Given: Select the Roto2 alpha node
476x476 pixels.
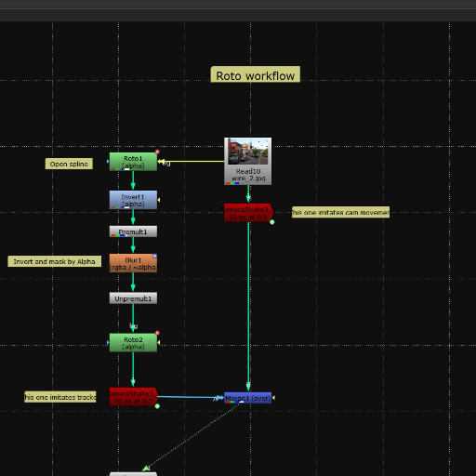Looking at the screenshot, I should tap(133, 343).
